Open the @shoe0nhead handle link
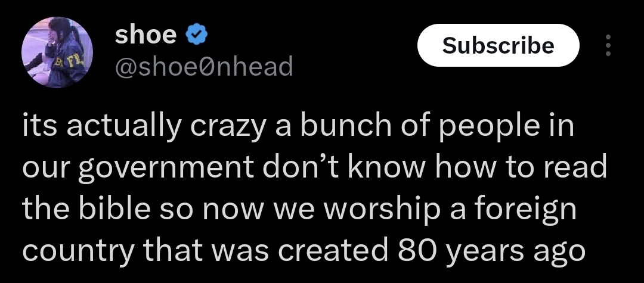Screen dimensions: 644x283 [203, 66]
